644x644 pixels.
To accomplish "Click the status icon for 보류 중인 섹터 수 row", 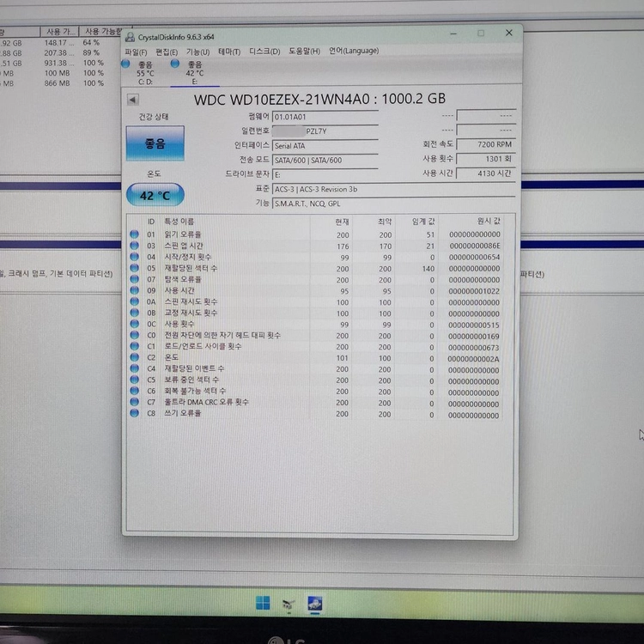I will coord(134,380).
